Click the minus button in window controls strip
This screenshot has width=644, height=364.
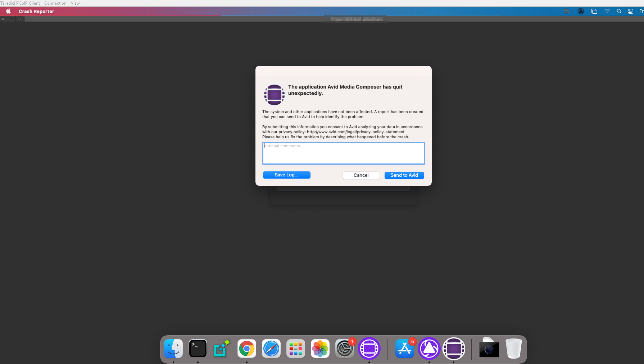click(12, 19)
